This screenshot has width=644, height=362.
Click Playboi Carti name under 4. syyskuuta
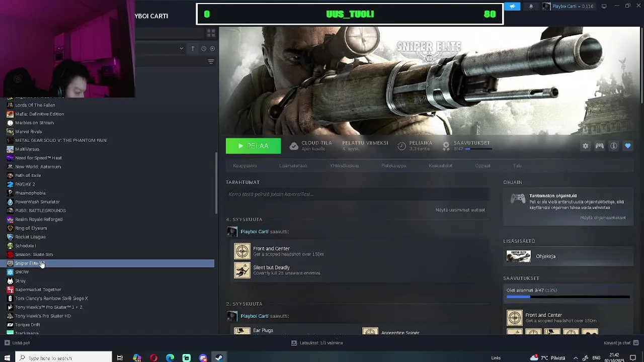click(255, 232)
